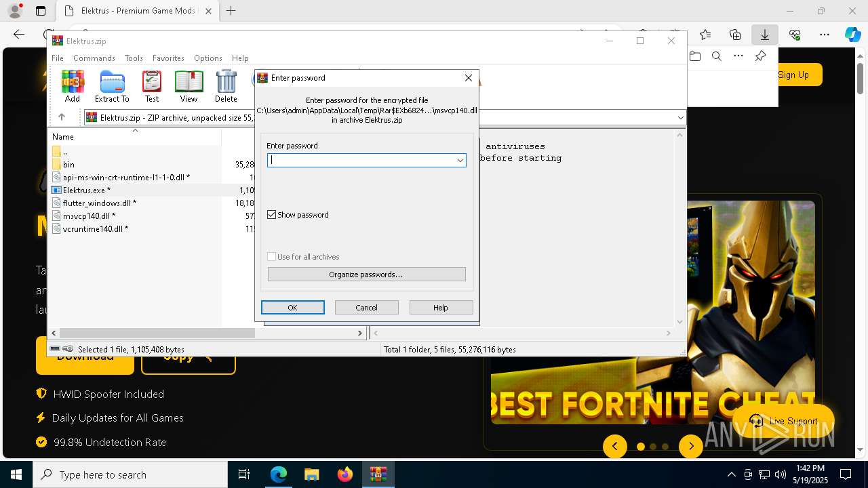Show hidden system tray icons chevron
Screen dimensions: 868x488
(731, 474)
